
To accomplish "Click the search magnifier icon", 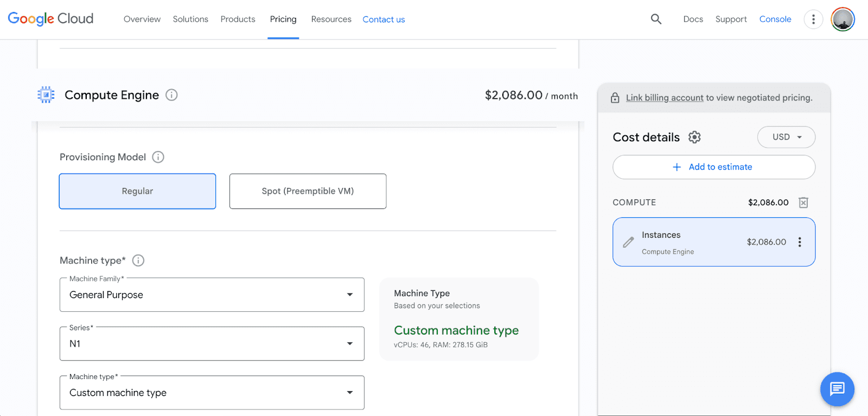I will pyautogui.click(x=656, y=20).
